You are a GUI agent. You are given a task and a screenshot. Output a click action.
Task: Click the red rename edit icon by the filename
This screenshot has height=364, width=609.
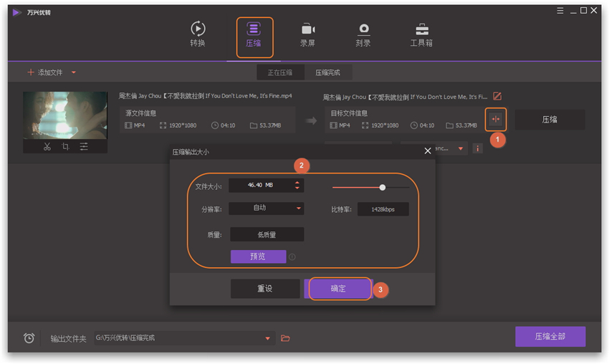[497, 96]
